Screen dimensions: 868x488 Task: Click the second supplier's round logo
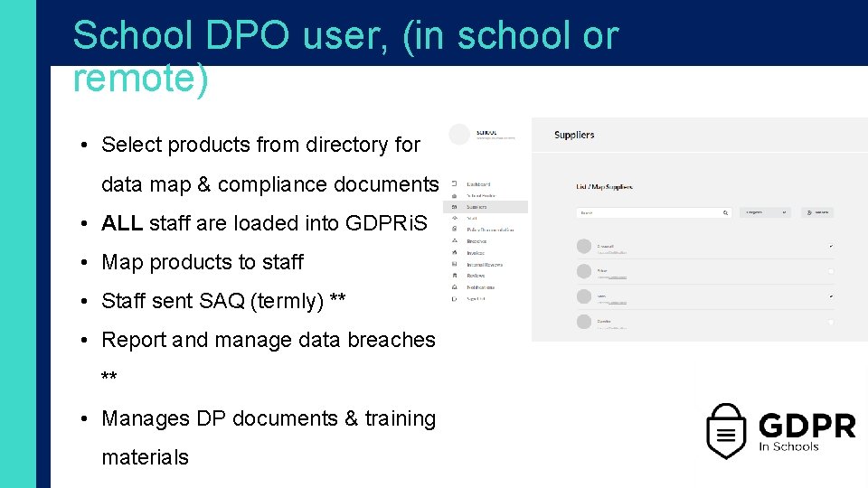pos(584,271)
